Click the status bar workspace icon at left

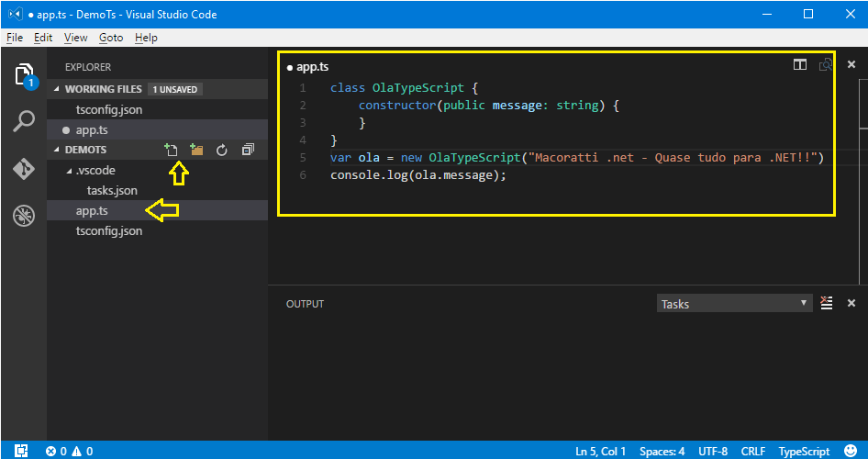(x=22, y=451)
